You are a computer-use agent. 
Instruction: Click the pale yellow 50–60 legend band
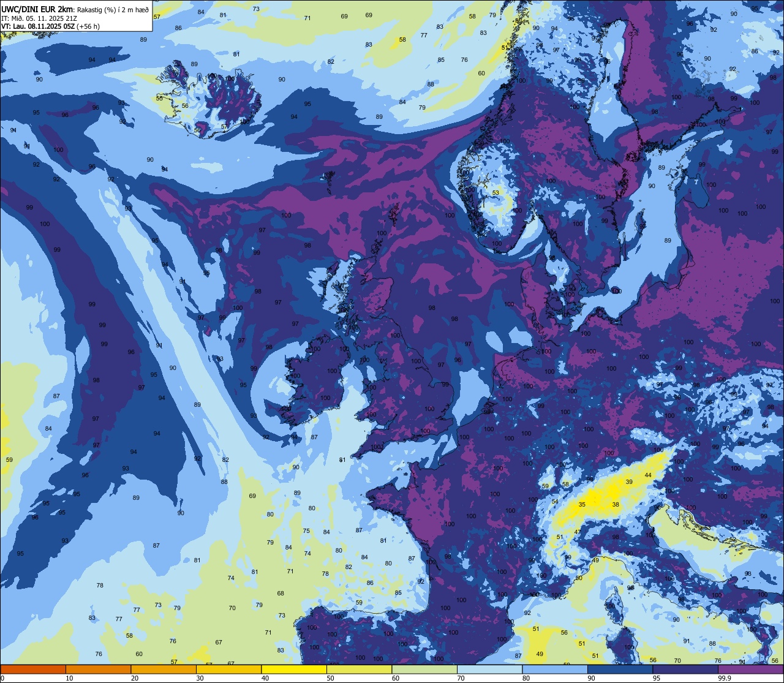(x=359, y=669)
